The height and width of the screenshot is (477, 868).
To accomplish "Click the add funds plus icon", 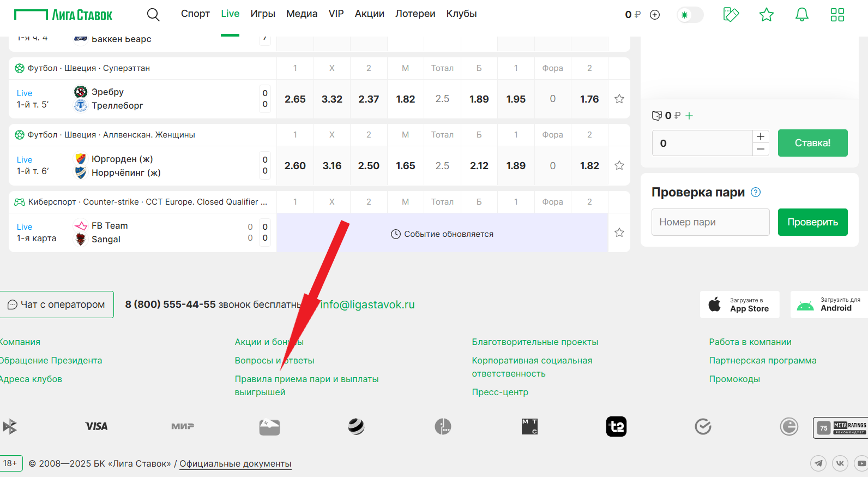I will coord(655,15).
